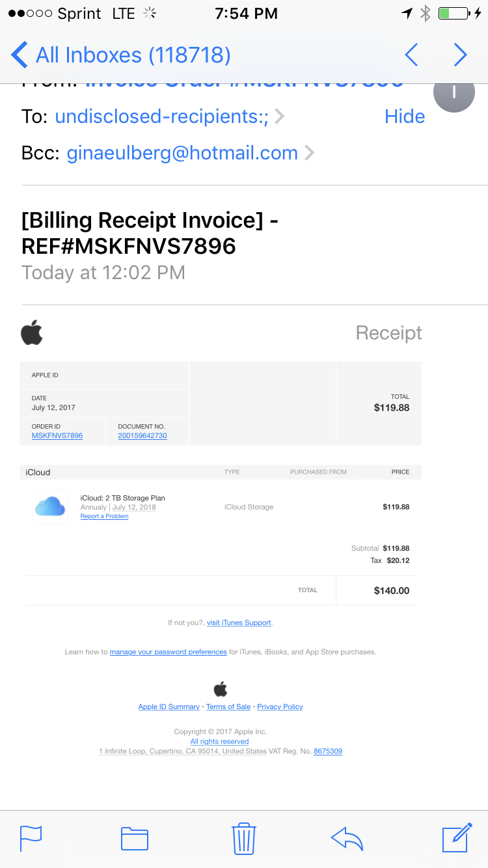Delete the email with the trash icon
Viewport: 488px width, 868px height.
[x=243, y=838]
